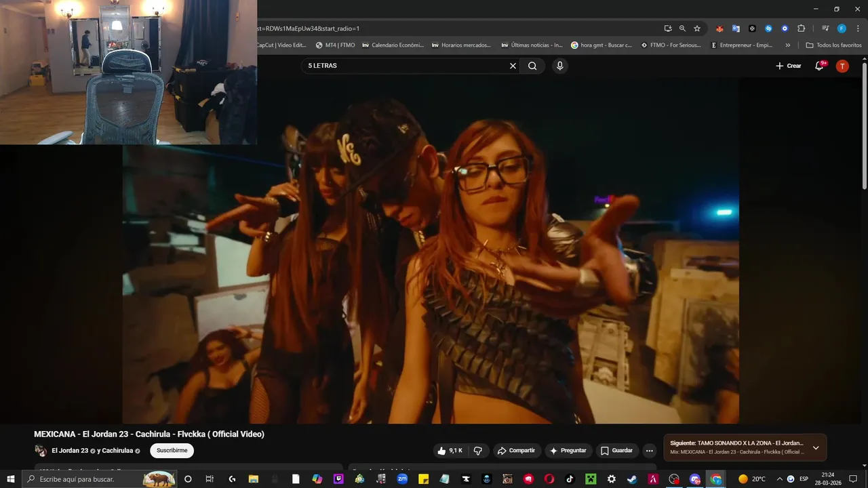Open the Entrepreneur bookmark
The image size is (868, 488).
pyautogui.click(x=741, y=45)
